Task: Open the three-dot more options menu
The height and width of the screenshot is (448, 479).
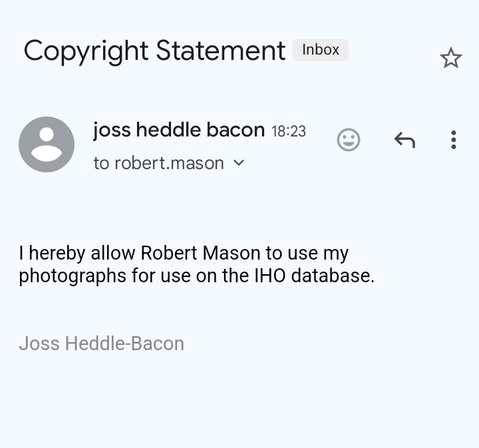Action: (x=454, y=140)
